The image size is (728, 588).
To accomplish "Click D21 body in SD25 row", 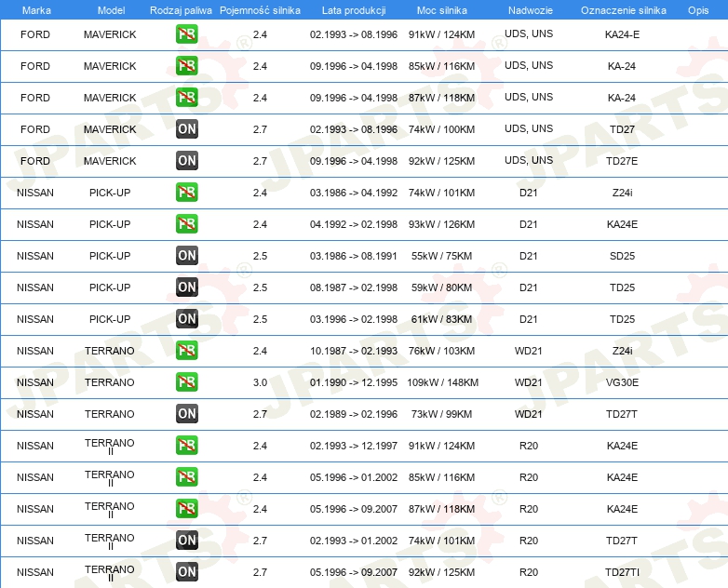I will coord(529,256).
